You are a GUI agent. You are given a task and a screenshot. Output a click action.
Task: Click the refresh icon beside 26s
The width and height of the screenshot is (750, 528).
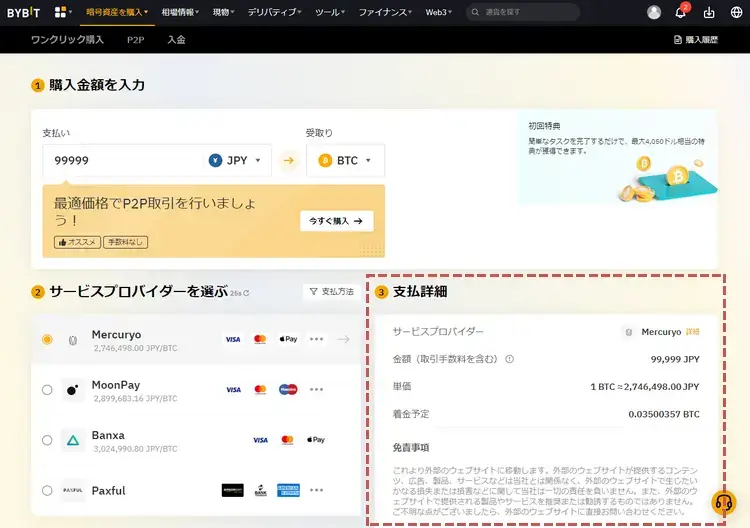point(246,293)
